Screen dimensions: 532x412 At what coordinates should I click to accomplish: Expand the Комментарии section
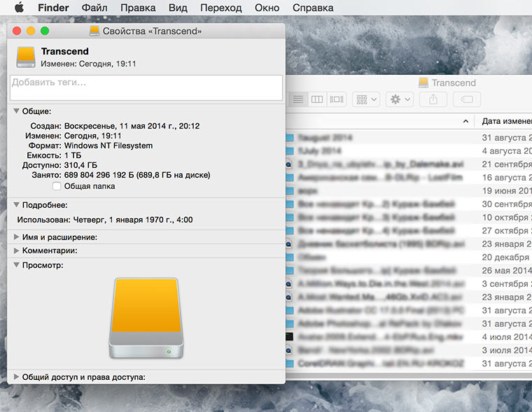pyautogui.click(x=16, y=250)
